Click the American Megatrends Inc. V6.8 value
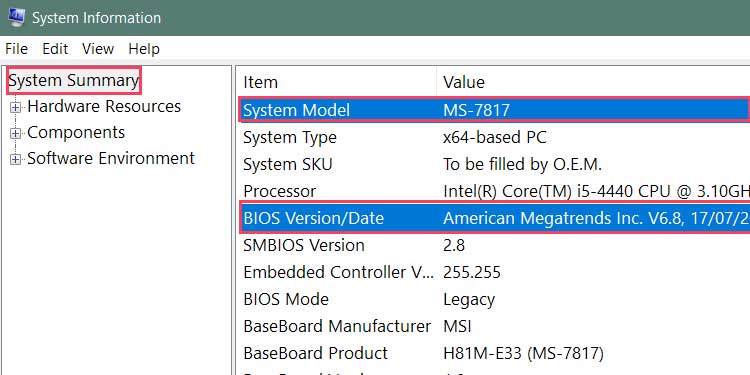The width and height of the screenshot is (750, 375). coord(596,219)
